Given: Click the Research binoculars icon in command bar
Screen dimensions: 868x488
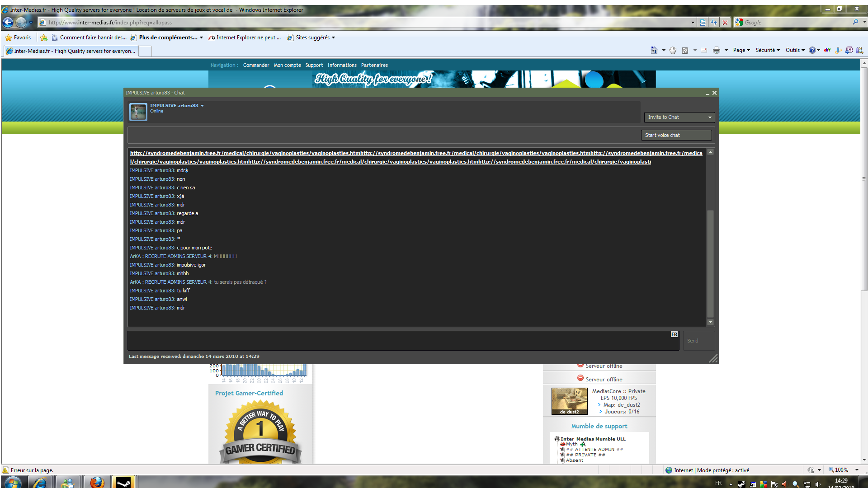Looking at the screenshot, I should pyautogui.click(x=859, y=50).
